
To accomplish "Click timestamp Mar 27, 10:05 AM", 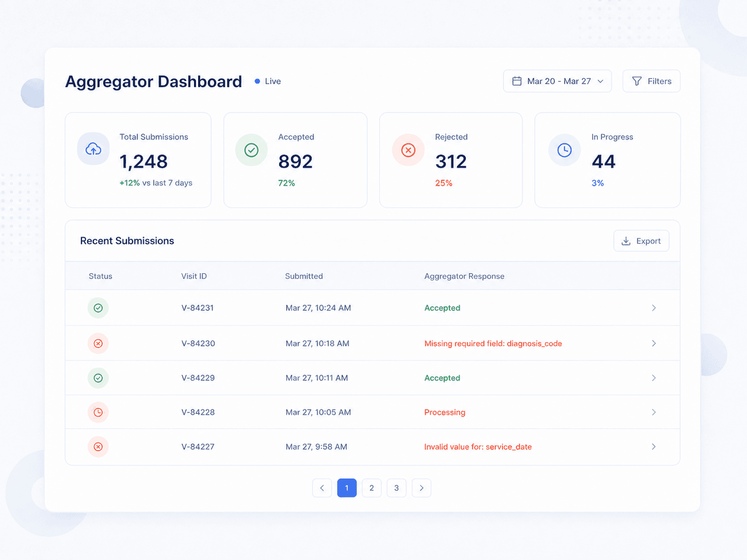I will [318, 412].
